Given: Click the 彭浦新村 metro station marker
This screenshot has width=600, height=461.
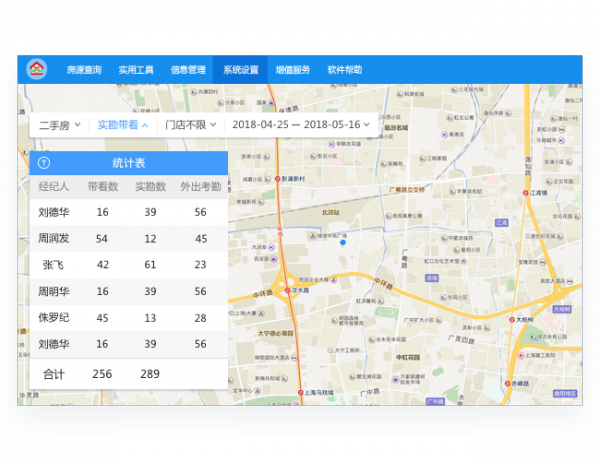Looking at the screenshot, I should point(277,179).
